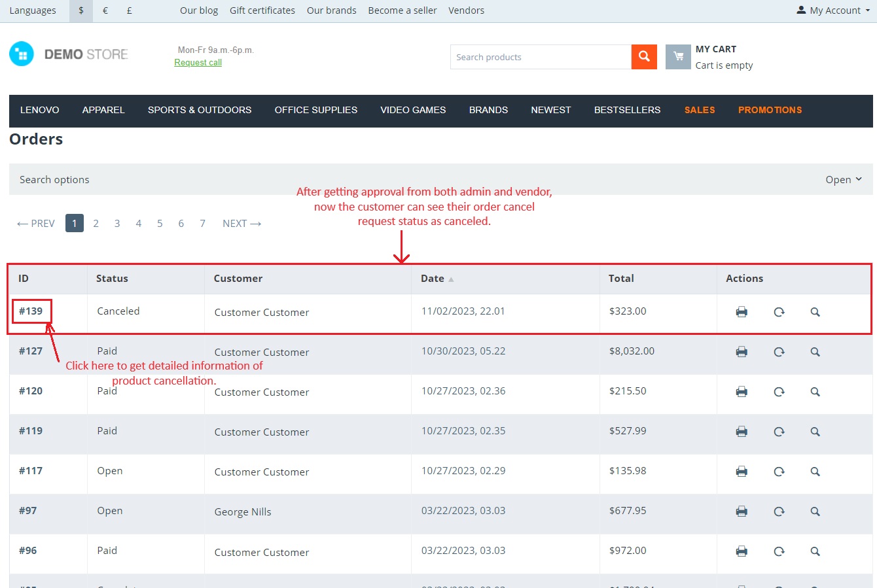
Task: Expand Search options with Open toggle
Action: 844,180
